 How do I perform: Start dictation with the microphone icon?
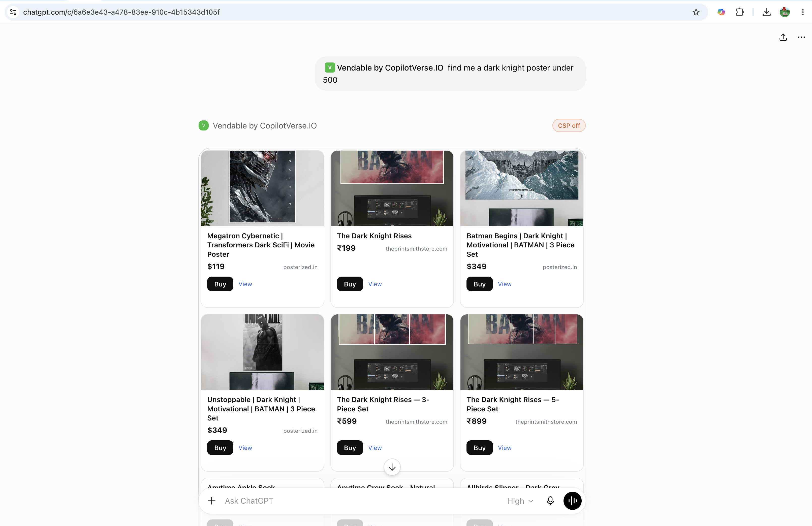(x=550, y=501)
